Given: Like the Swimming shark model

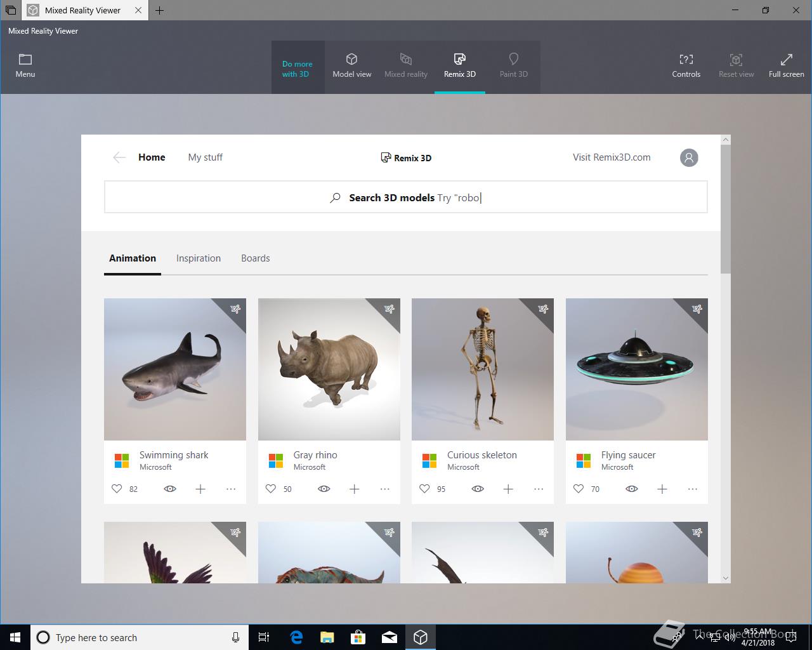Looking at the screenshot, I should pos(117,489).
